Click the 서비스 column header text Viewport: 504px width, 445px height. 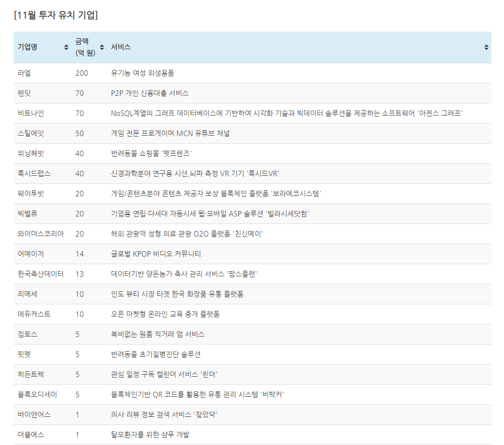121,47
